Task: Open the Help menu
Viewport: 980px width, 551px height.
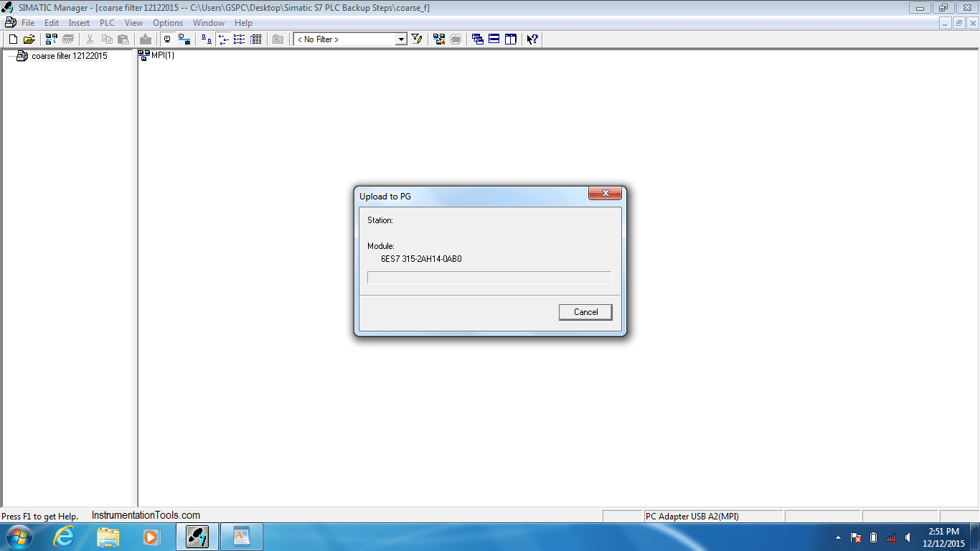Action: click(243, 23)
